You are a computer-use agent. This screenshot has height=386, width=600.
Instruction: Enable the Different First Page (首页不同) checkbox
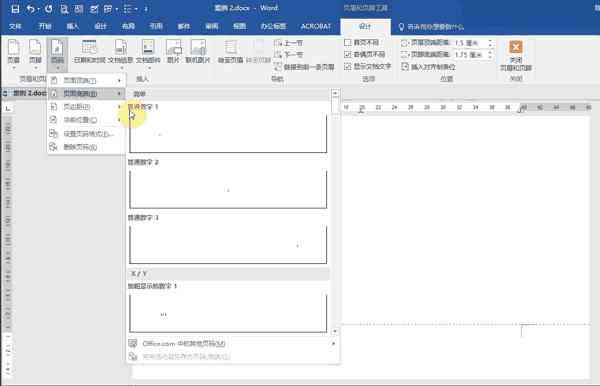(x=347, y=42)
